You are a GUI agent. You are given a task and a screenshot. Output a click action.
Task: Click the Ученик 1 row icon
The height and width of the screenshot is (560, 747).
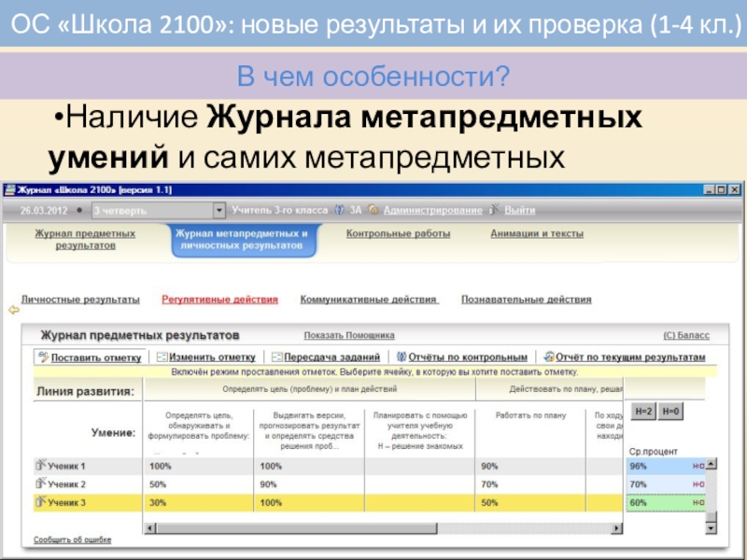41,465
